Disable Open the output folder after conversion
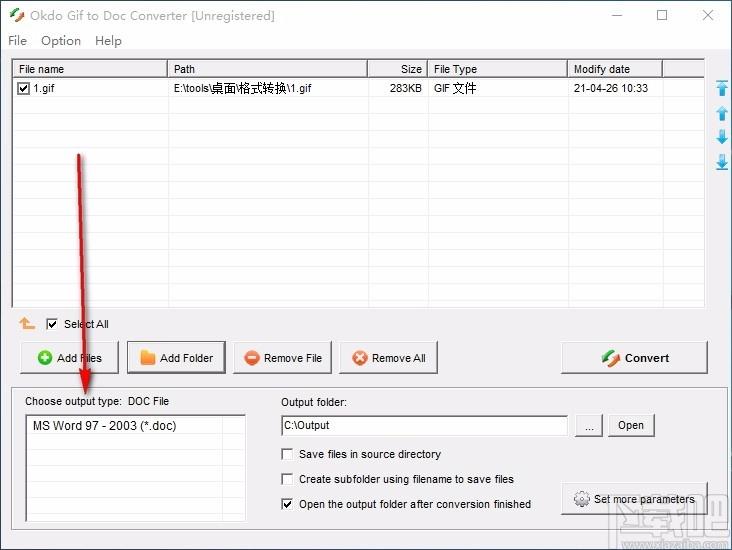 tap(287, 504)
